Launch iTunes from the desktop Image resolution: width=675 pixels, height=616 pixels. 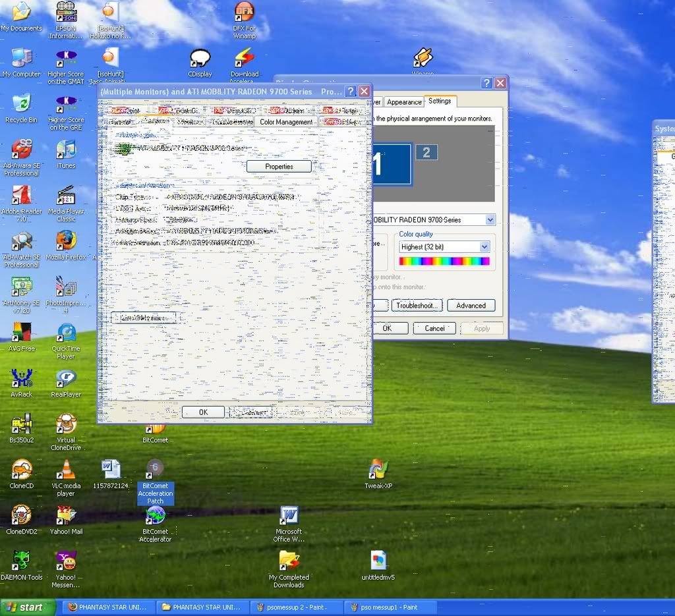pos(66,154)
